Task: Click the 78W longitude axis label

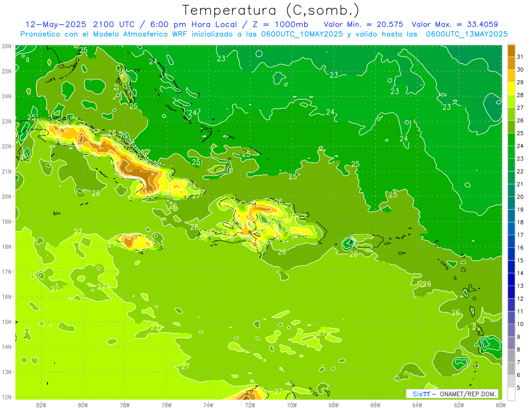Action: click(x=125, y=405)
